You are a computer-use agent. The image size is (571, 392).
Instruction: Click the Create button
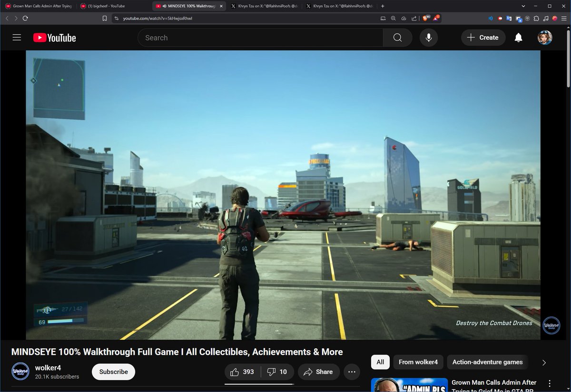coord(482,38)
